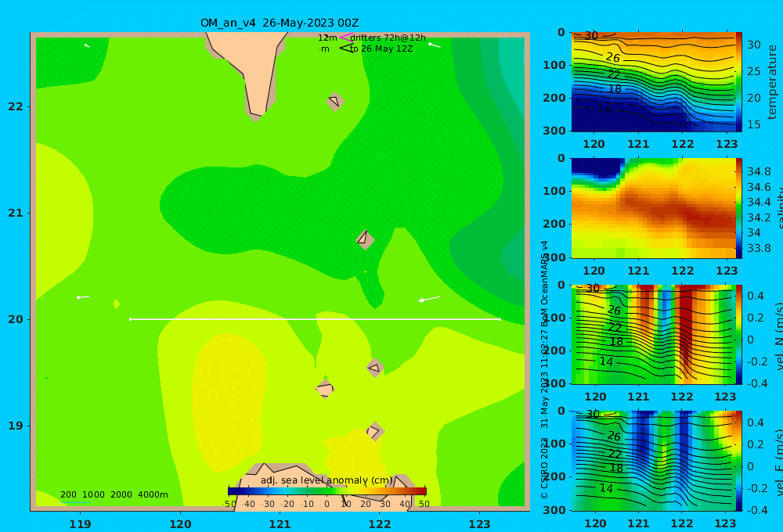Click latitude label '22' on main map
The height and width of the screenshot is (532, 783).
pyautogui.click(x=16, y=106)
